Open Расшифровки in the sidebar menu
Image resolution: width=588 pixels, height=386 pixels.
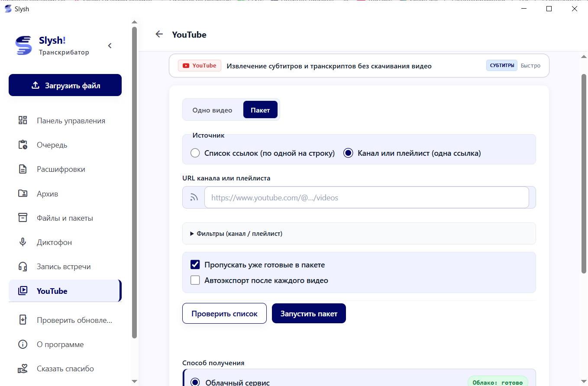click(65, 169)
